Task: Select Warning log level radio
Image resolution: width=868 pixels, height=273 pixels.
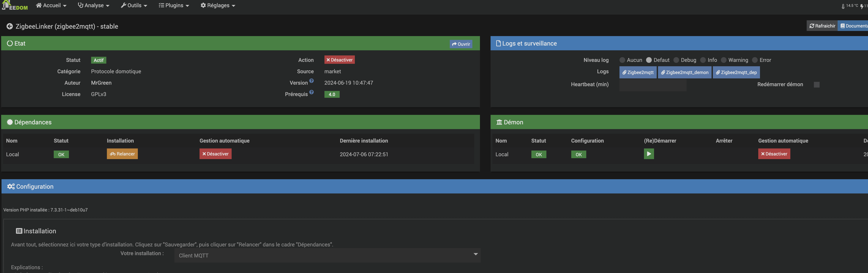Action: 724,60
